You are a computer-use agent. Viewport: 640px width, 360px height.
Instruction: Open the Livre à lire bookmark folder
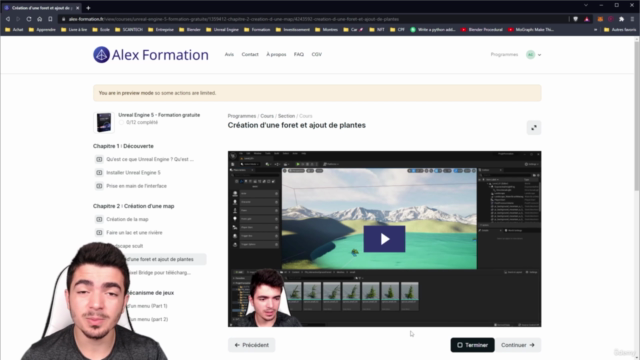[x=74, y=30]
